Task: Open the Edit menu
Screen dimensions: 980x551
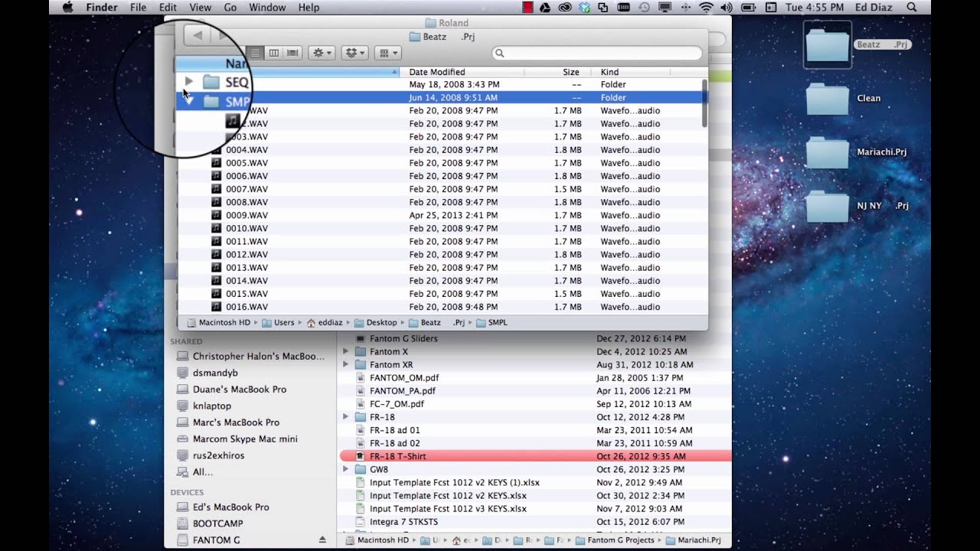Action: (168, 7)
